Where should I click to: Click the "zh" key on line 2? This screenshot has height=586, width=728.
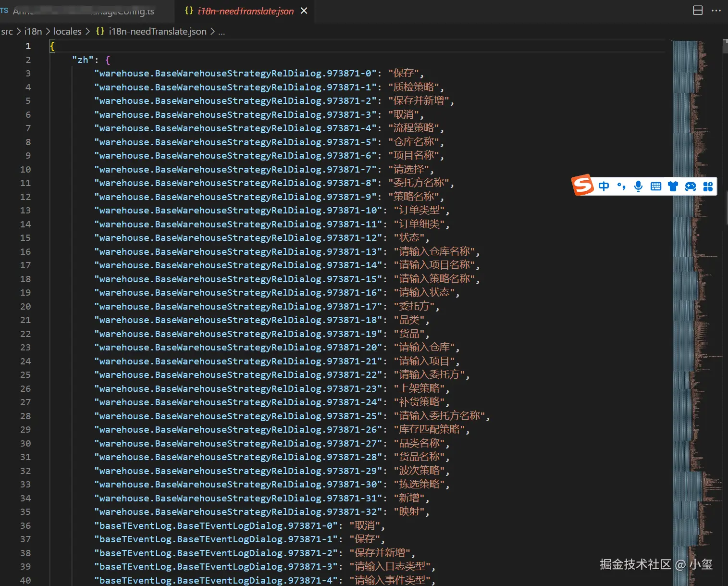pos(83,60)
